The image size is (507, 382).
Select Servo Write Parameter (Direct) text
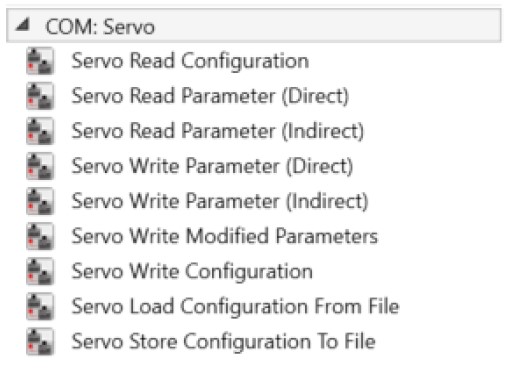click(x=212, y=166)
